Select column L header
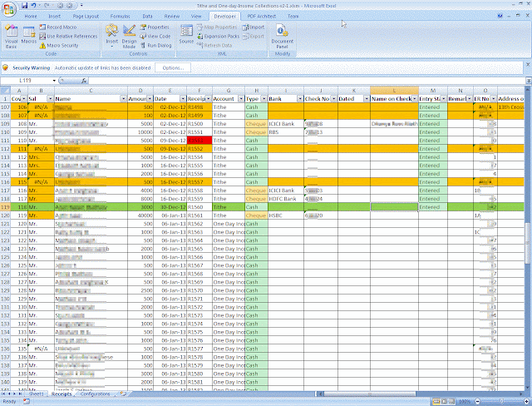The width and height of the screenshot is (532, 406). (x=394, y=91)
